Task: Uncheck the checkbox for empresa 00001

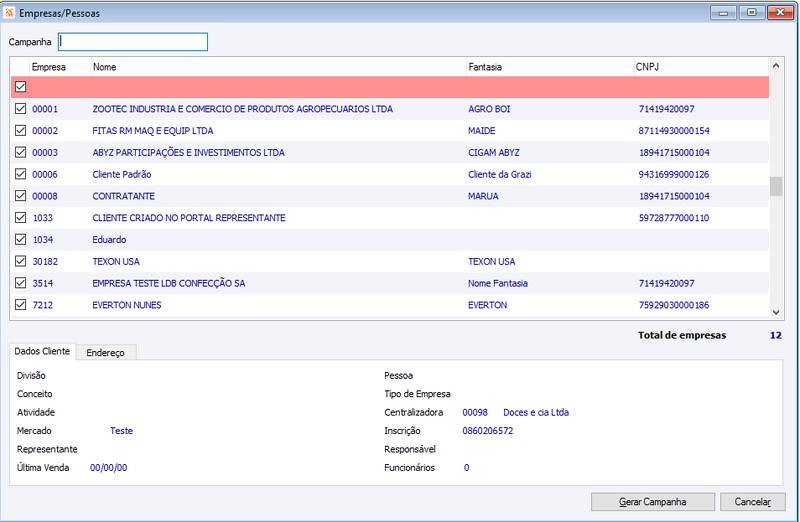Action: click(20, 109)
